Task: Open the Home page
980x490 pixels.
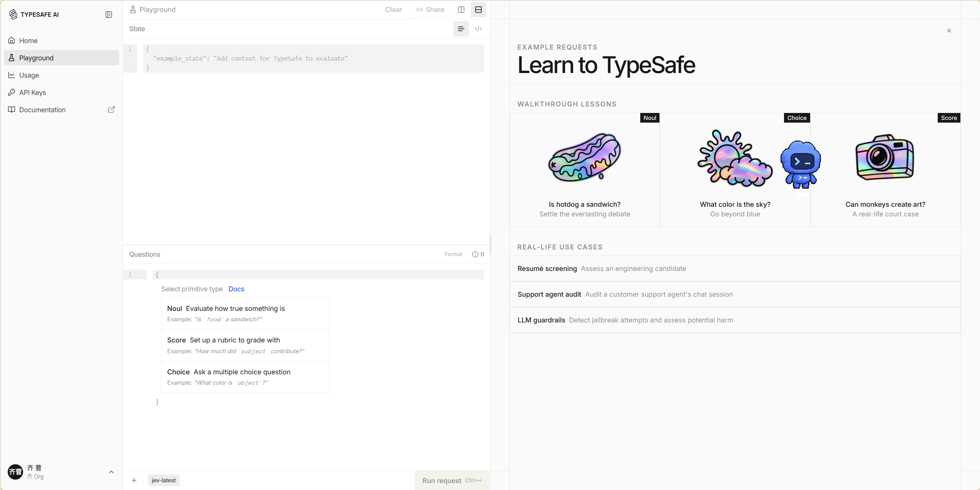Action: click(x=61, y=40)
